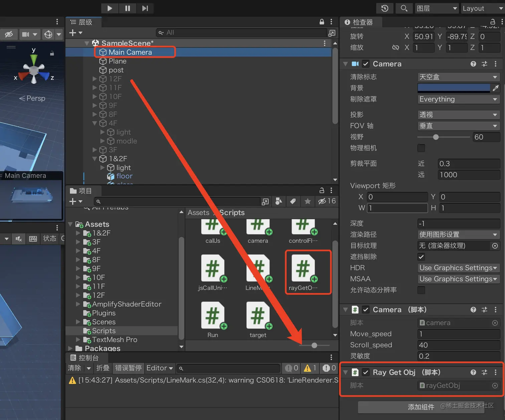Open the Layout dropdown
This screenshot has height=420, width=505.
click(483, 8)
